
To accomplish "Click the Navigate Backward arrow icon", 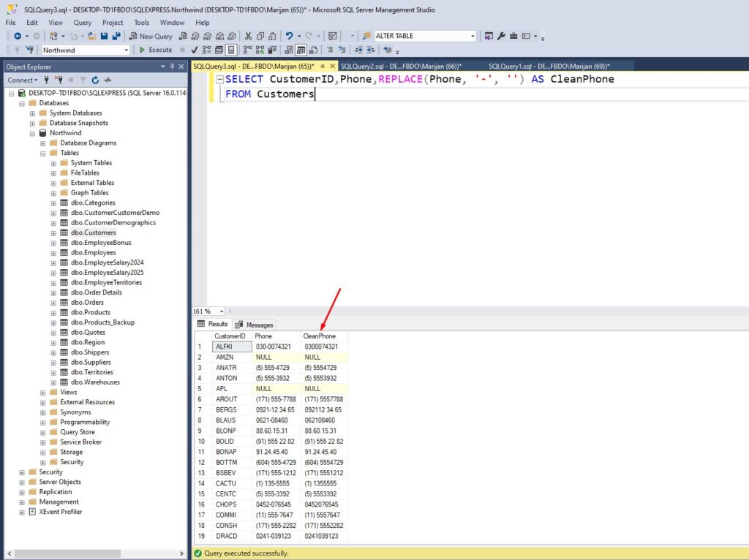I will (x=18, y=36).
